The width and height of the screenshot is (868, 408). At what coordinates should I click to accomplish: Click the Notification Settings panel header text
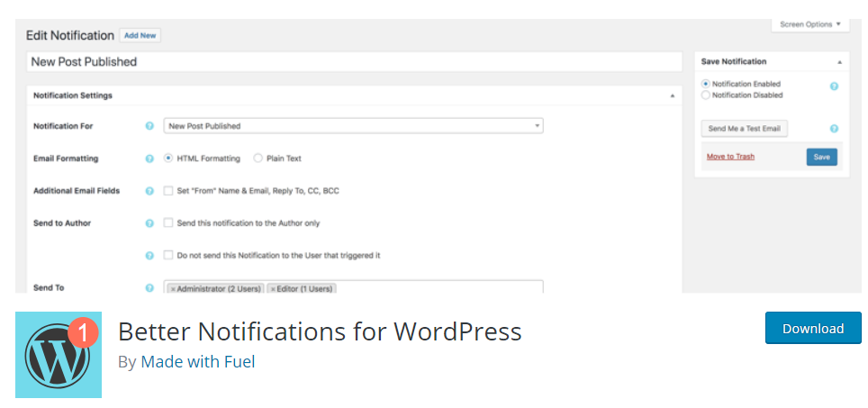point(73,95)
